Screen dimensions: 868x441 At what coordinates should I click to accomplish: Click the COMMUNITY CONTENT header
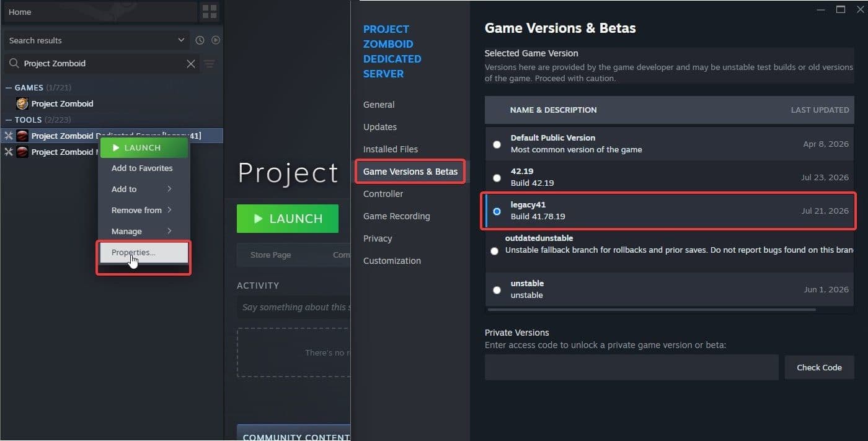pos(294,432)
